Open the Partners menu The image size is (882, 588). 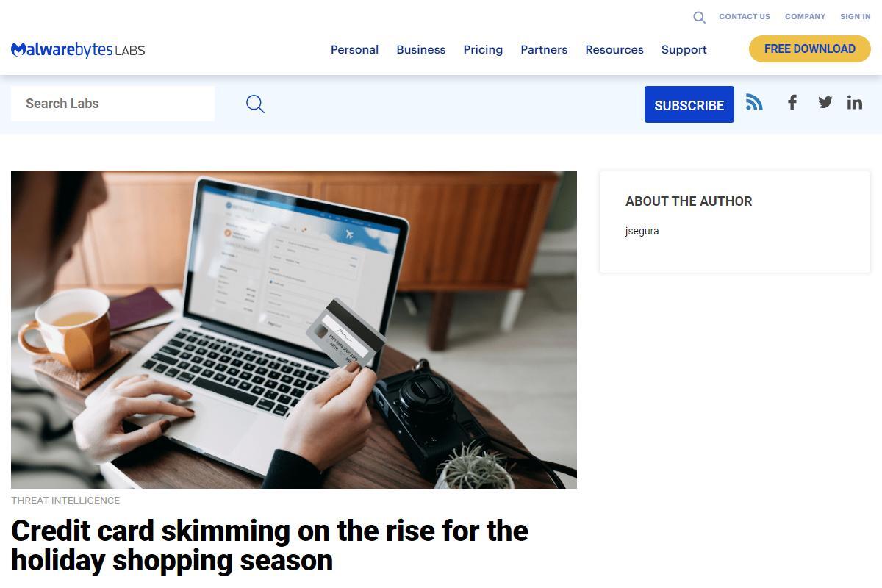pos(544,49)
